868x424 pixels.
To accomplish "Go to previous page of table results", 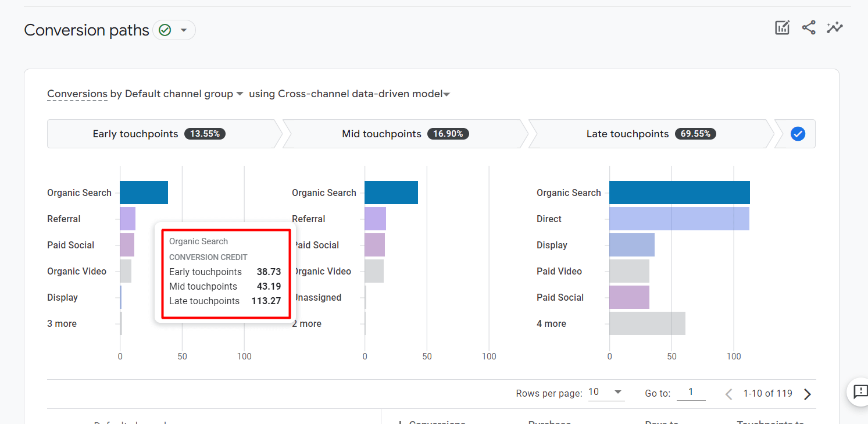I will point(728,394).
